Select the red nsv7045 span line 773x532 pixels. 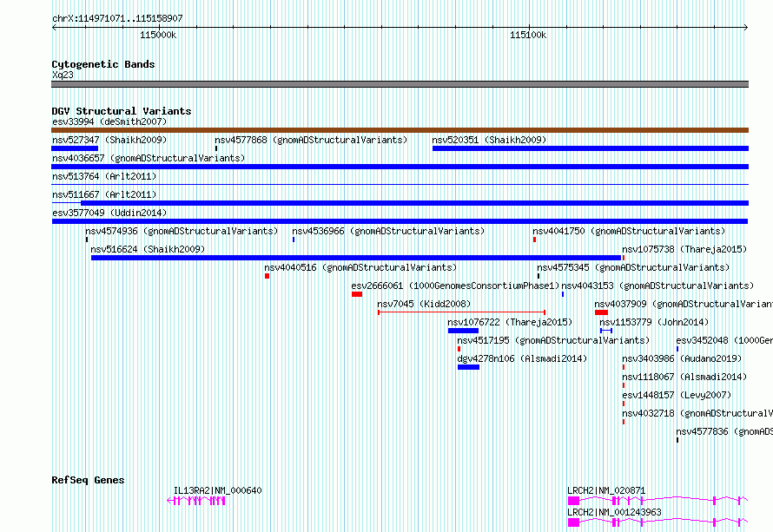(461, 312)
